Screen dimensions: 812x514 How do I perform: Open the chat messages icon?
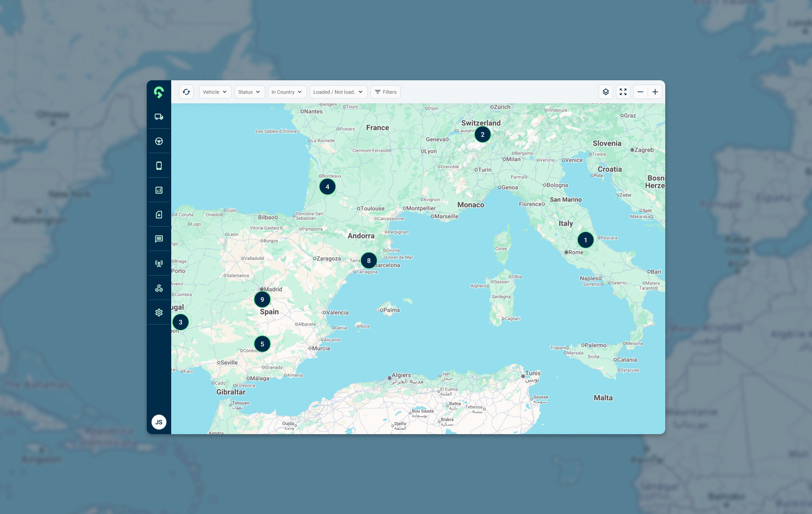(x=158, y=239)
